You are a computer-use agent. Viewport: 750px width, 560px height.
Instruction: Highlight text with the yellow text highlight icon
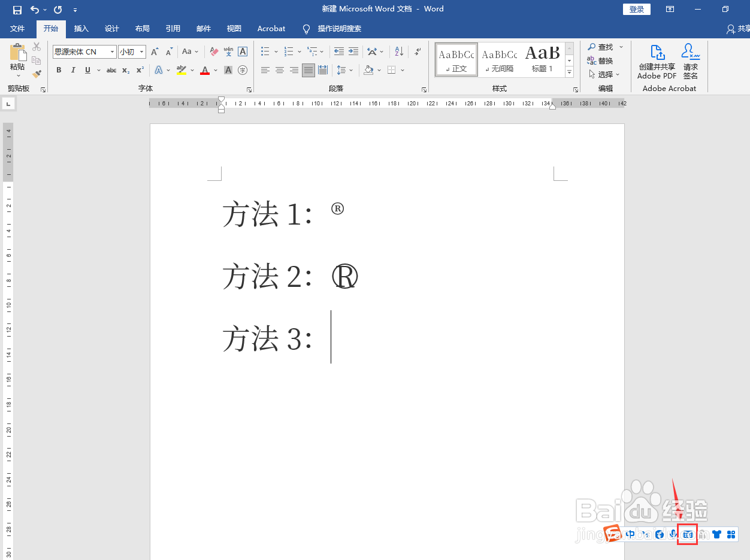point(180,70)
